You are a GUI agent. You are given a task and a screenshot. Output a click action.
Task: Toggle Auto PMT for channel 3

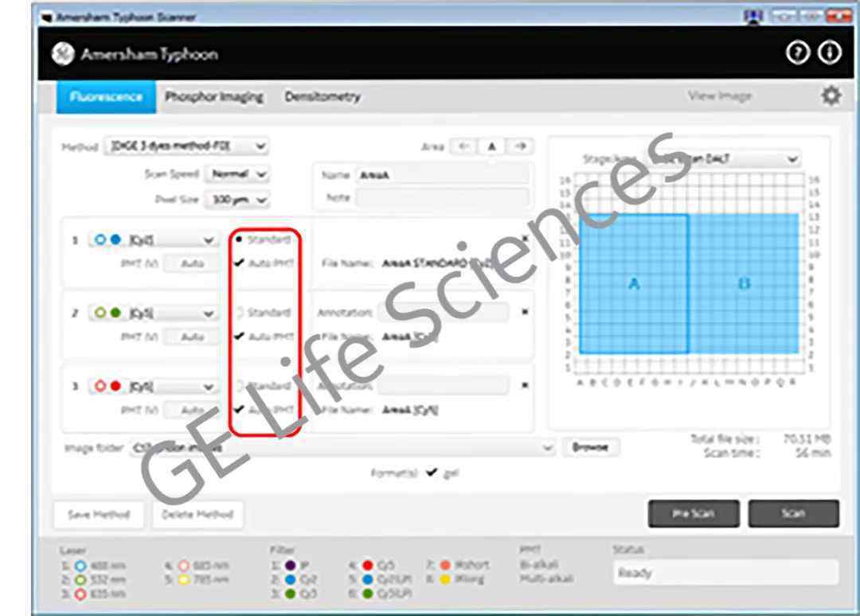(239, 409)
